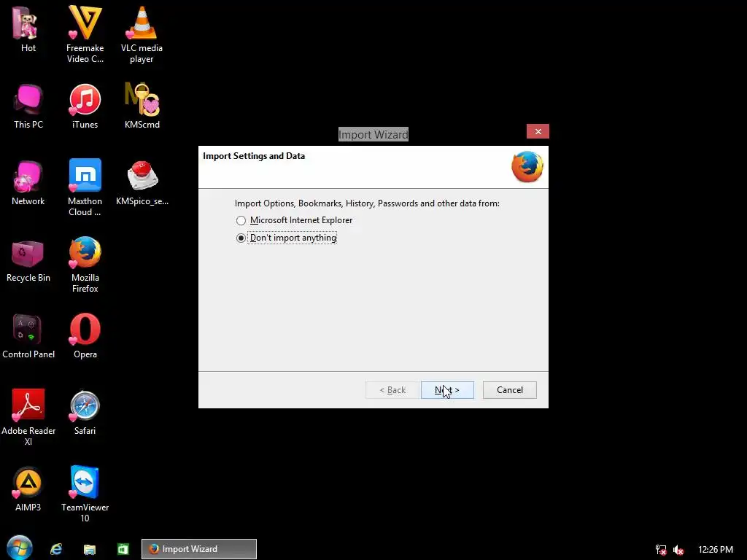This screenshot has height=560, width=747.
Task: Select Don't import anything radio option
Action: pos(241,238)
